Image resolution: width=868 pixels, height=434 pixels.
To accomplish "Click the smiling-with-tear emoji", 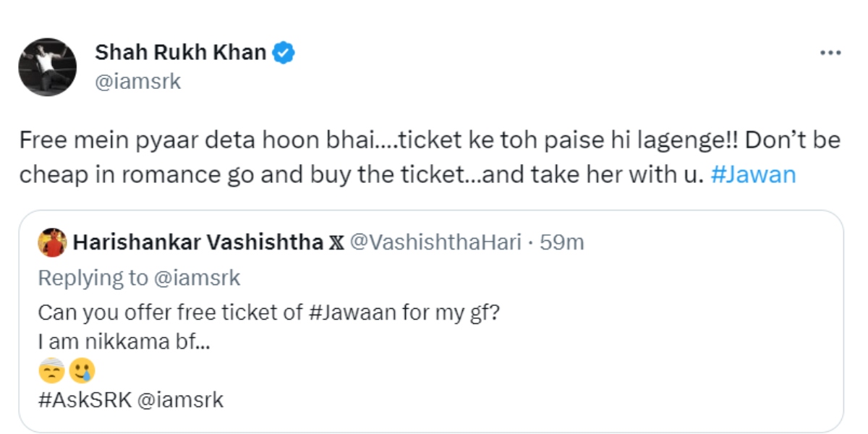I will click(81, 371).
